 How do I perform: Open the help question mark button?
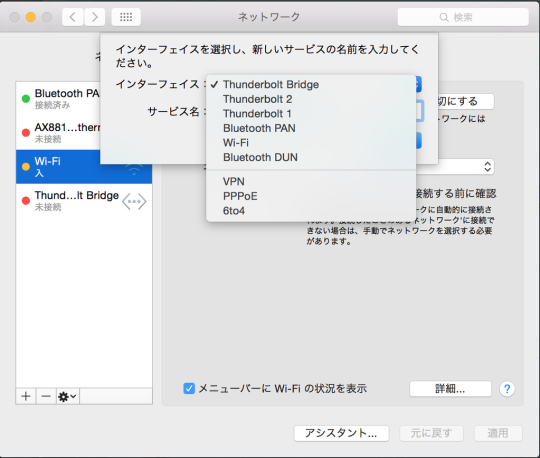coord(507,389)
